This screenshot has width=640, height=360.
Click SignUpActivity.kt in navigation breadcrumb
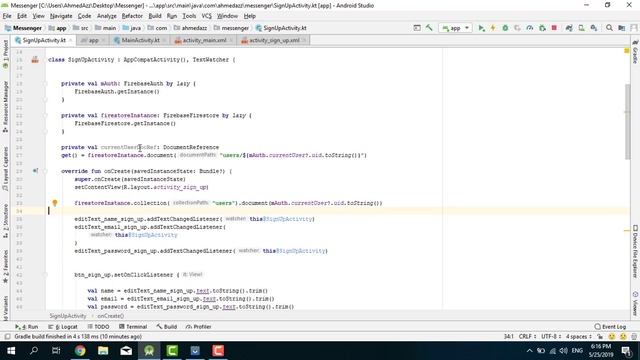point(281,28)
